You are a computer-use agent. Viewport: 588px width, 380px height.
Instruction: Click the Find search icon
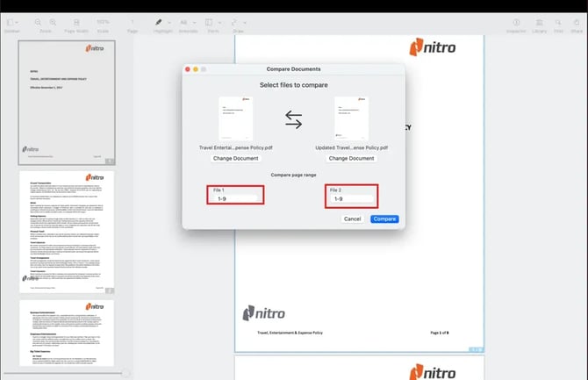click(558, 23)
